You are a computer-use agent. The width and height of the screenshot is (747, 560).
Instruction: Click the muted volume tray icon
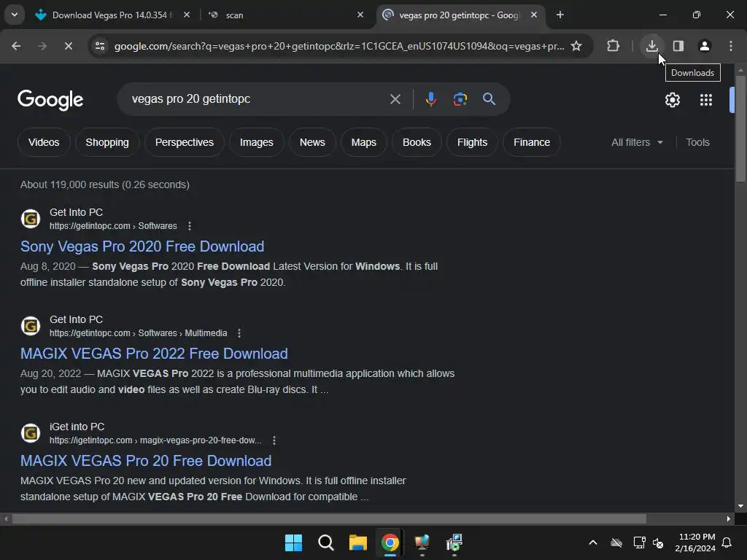coord(659,542)
